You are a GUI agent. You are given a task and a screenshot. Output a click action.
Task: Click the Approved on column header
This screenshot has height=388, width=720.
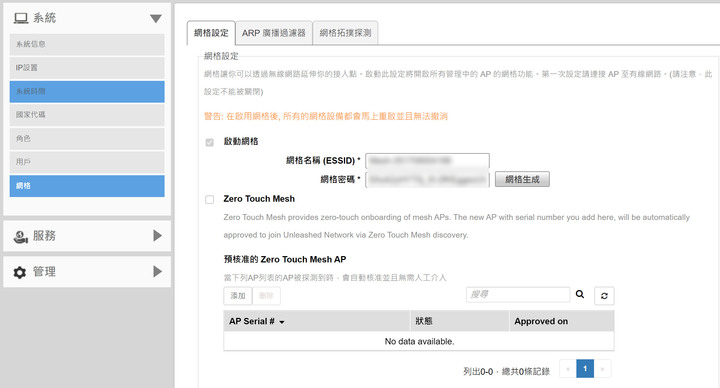[562, 321]
